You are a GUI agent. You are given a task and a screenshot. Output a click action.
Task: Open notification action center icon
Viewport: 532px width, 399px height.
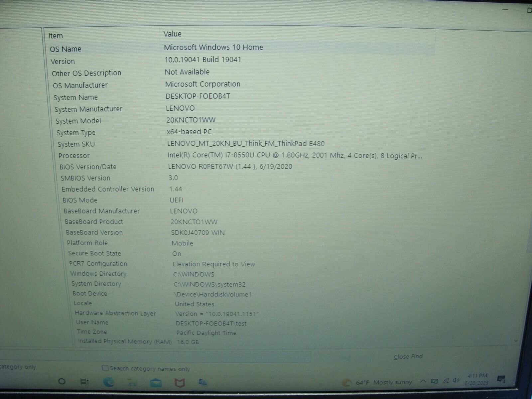[x=501, y=379]
